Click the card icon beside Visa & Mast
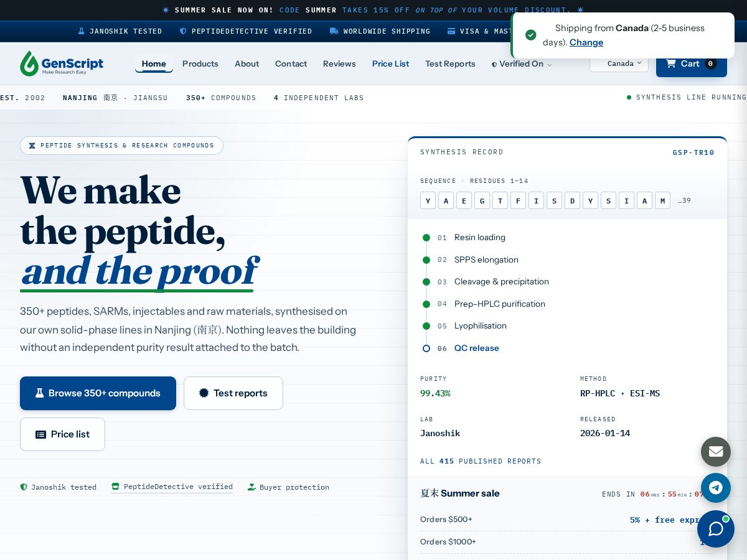747x560 pixels. 451,31
